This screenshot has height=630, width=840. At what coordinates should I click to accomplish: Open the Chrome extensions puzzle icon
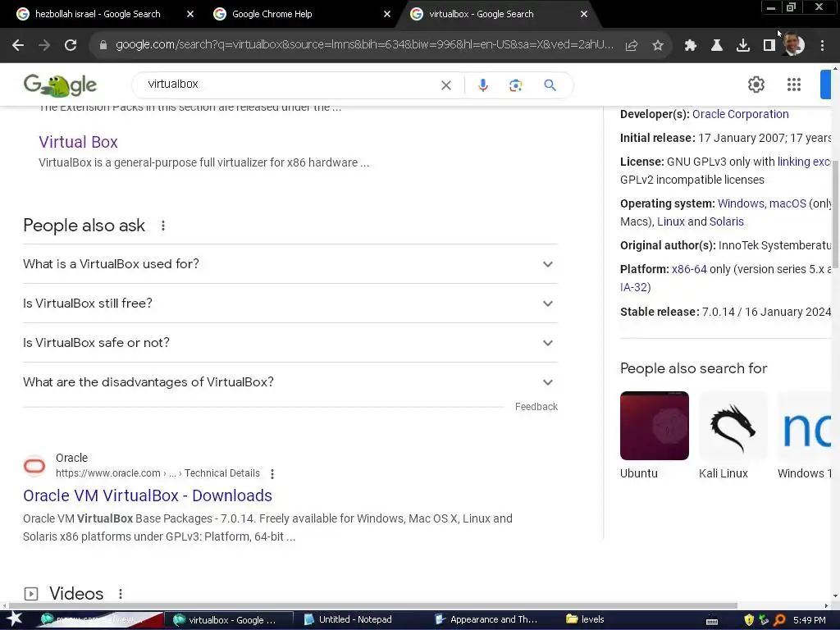coord(691,46)
